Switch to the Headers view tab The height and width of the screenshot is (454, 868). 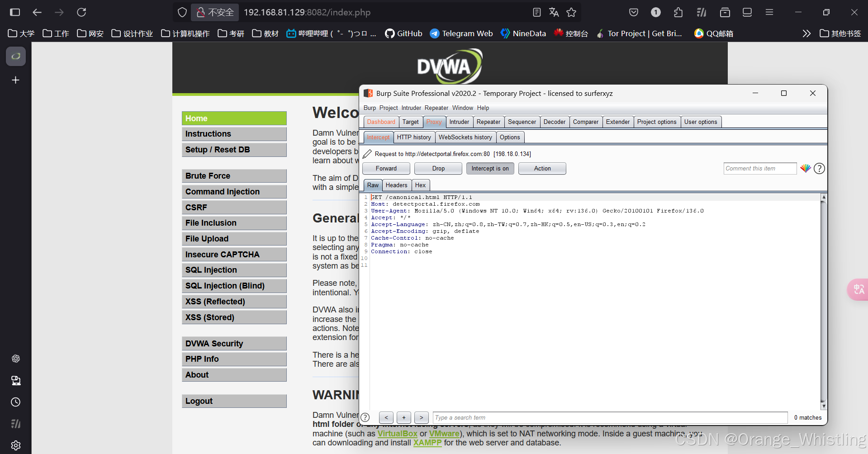(396, 185)
